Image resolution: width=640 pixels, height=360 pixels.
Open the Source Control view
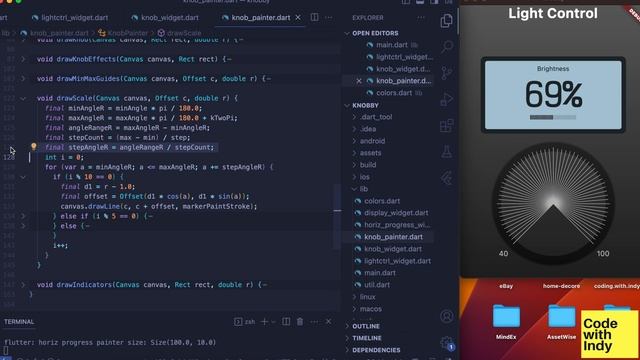click(447, 73)
